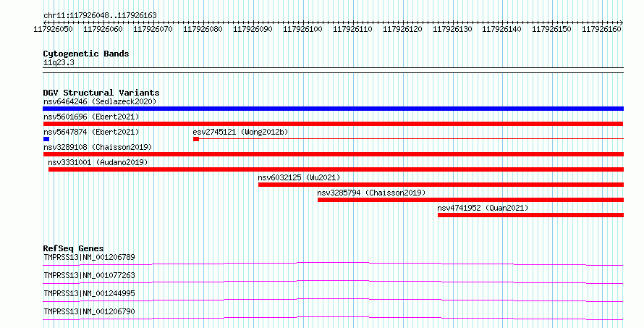Select the red nsv6032125 variant bar
This screenshot has height=328, width=644.
click(x=441, y=185)
